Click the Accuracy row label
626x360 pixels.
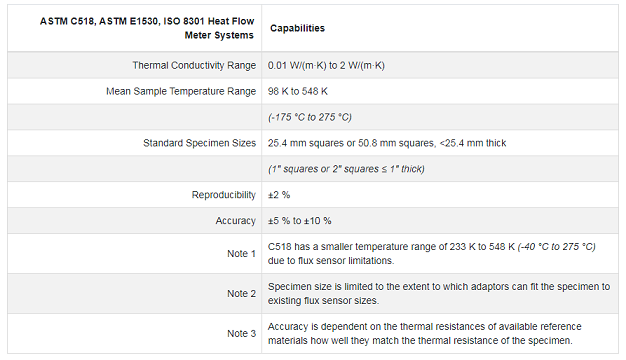pos(236,221)
